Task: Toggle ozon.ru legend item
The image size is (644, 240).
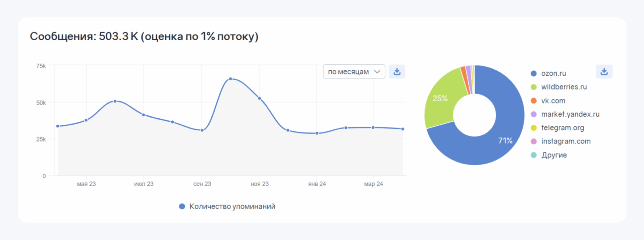Action: [553, 73]
